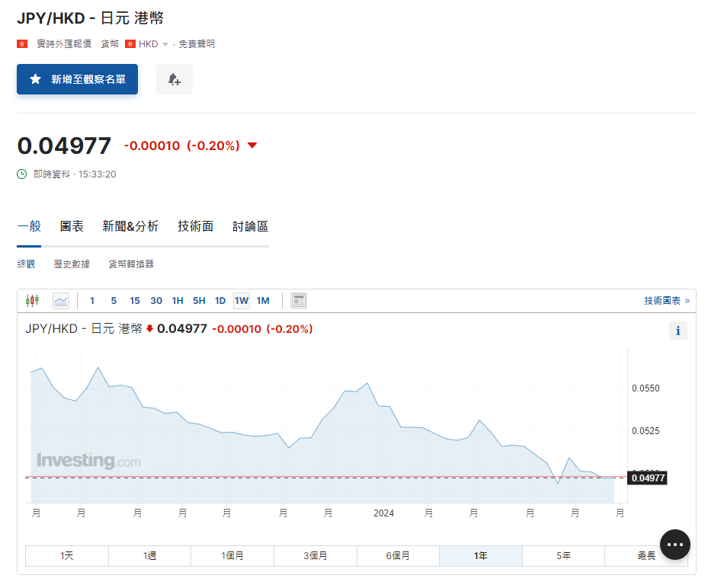The height and width of the screenshot is (588, 708).
Task: Open the 免責聲明 disclaimer text
Action: (x=197, y=44)
